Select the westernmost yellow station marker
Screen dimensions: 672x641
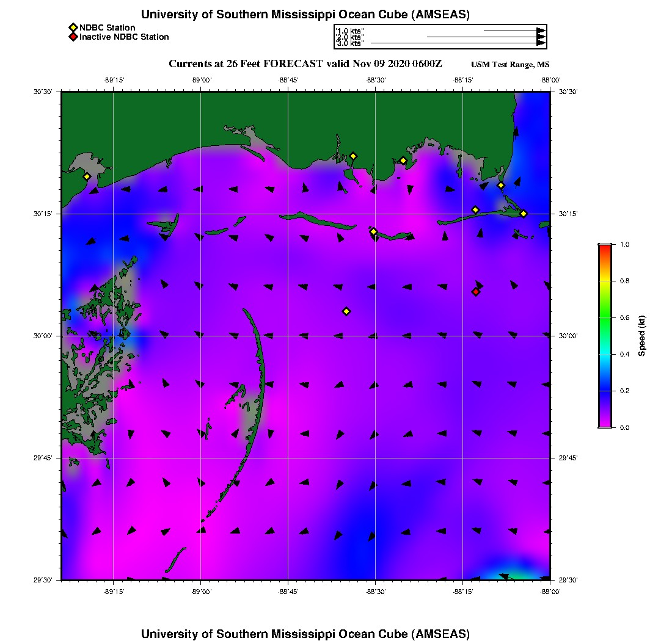87,176
